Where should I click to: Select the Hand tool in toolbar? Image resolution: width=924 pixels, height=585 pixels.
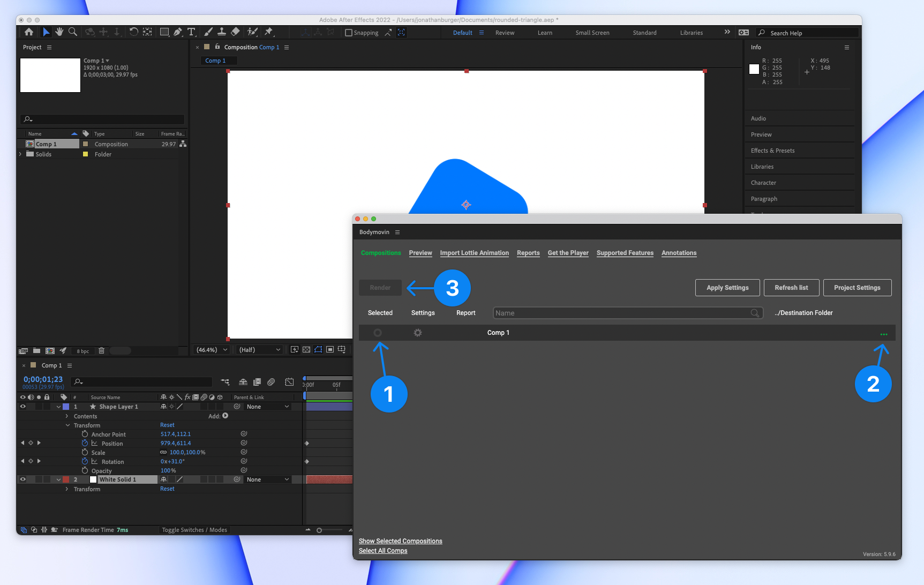coord(59,32)
